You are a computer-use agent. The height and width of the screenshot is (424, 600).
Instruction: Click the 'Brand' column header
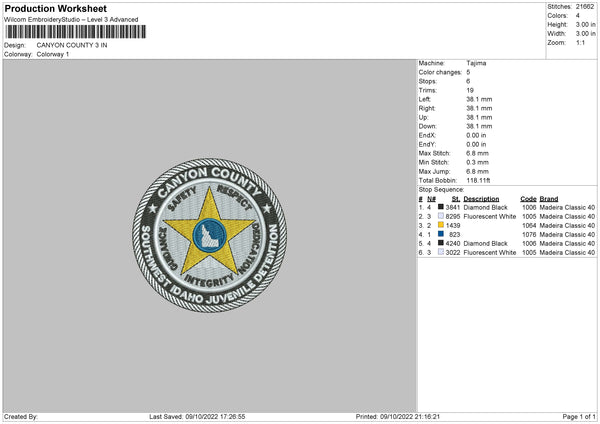tap(549, 199)
